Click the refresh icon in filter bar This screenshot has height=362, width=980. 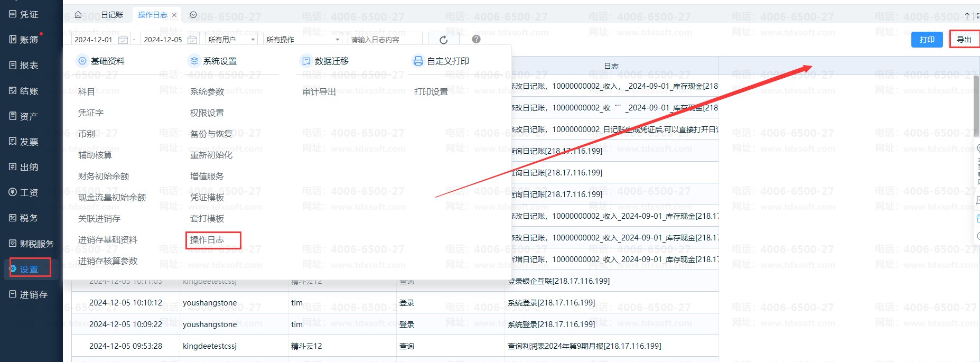tap(443, 40)
